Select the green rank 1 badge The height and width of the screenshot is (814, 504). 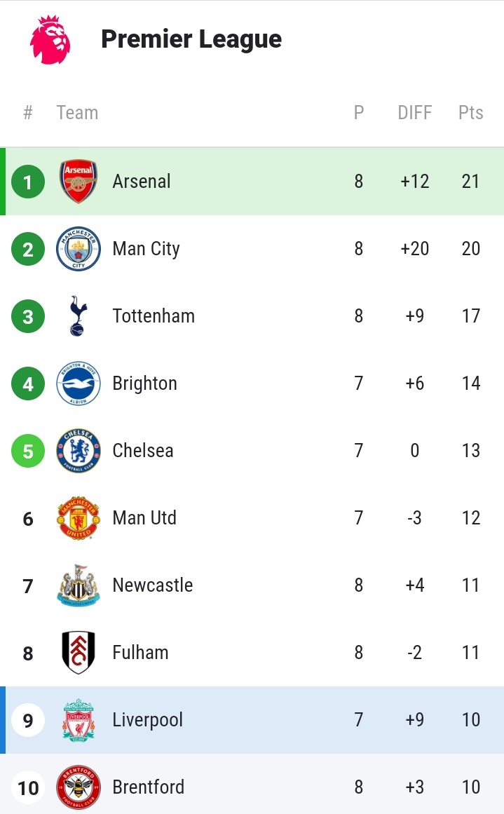tap(28, 182)
